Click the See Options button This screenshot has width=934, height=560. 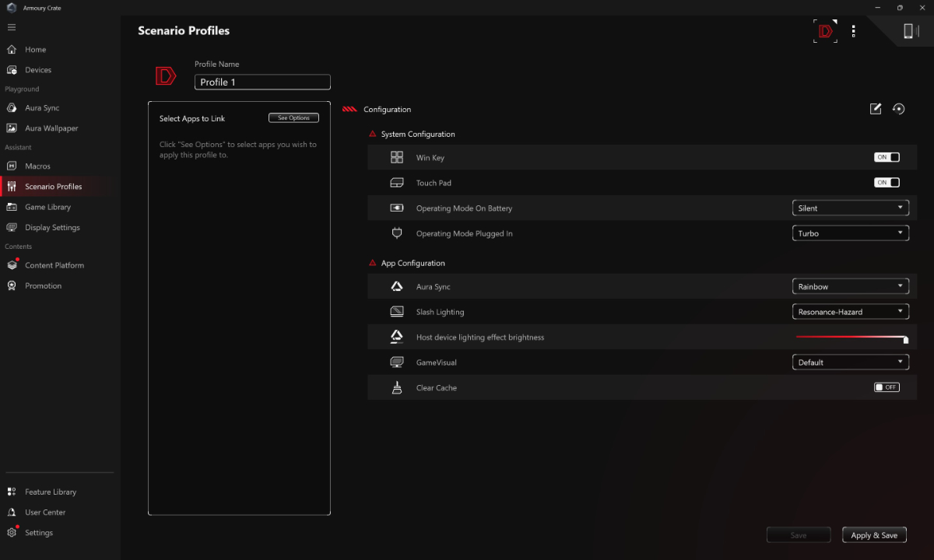point(293,118)
